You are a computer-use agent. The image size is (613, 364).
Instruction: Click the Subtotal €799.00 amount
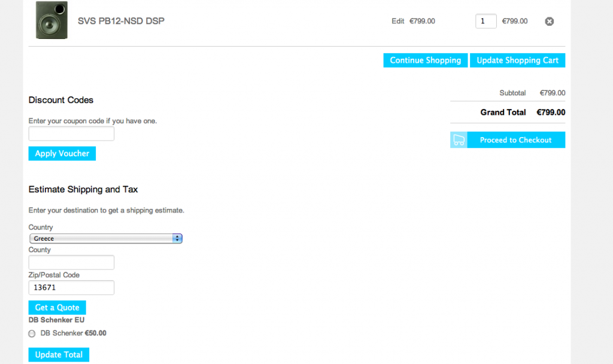click(x=553, y=93)
